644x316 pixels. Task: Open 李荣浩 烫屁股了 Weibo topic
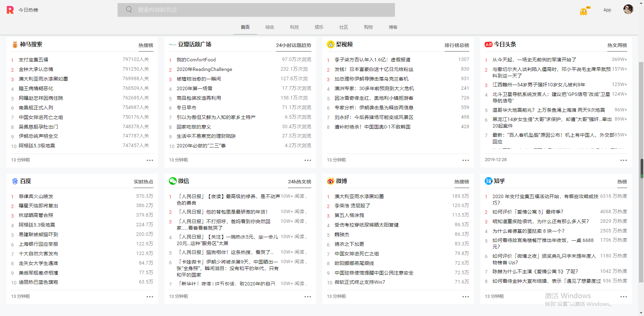pyautogui.click(x=352, y=206)
